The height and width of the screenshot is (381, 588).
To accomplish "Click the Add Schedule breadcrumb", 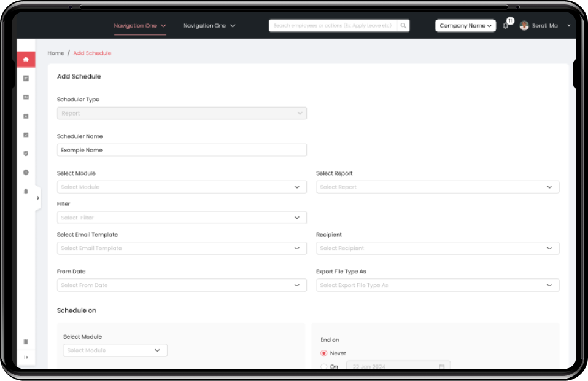I will pos(92,53).
